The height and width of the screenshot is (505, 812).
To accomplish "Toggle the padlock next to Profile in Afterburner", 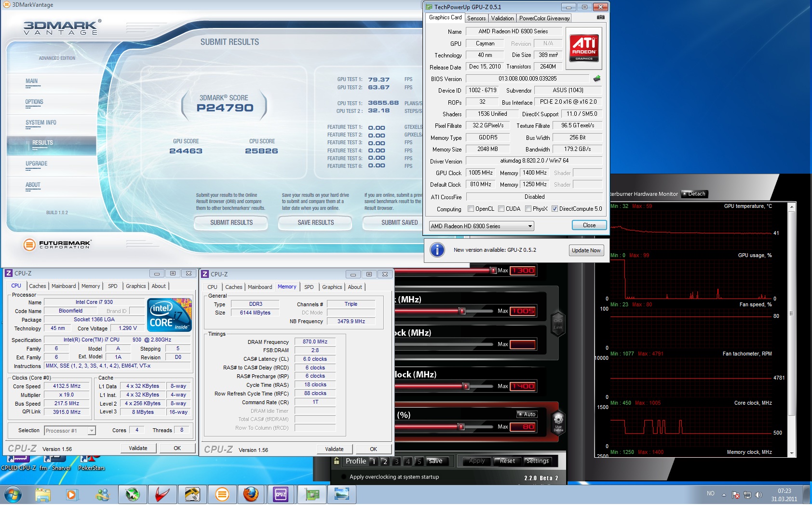I will click(337, 461).
